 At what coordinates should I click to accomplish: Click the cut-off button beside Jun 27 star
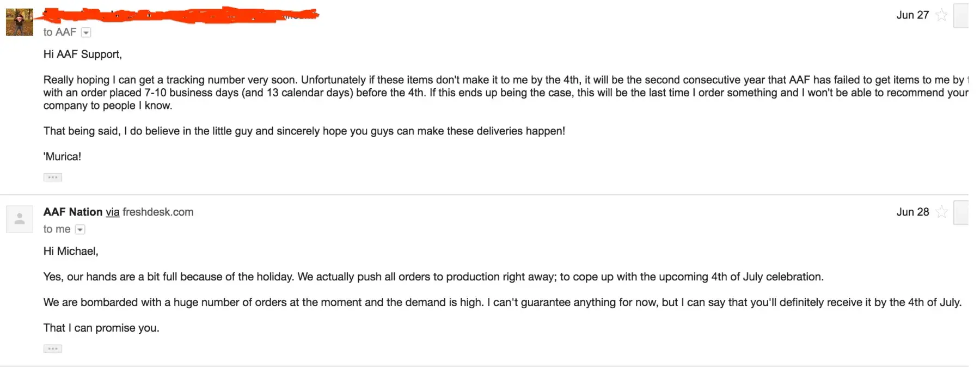(961, 15)
